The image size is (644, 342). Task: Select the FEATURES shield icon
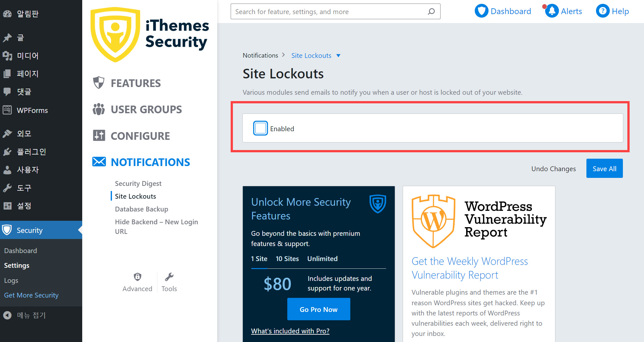click(x=99, y=83)
